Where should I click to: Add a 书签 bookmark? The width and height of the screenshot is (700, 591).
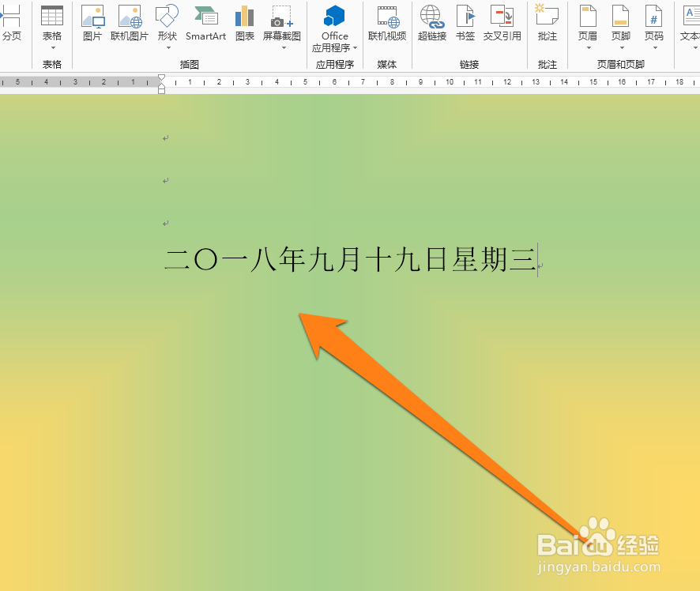pyautogui.click(x=465, y=23)
